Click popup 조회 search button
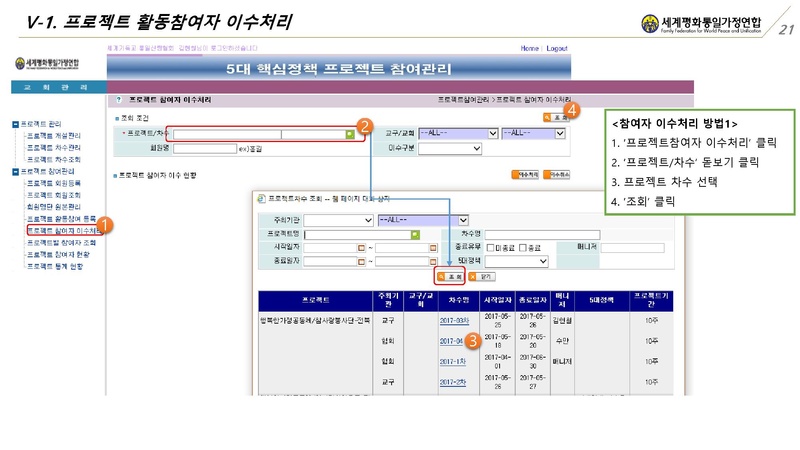The width and height of the screenshot is (800, 450). [450, 277]
